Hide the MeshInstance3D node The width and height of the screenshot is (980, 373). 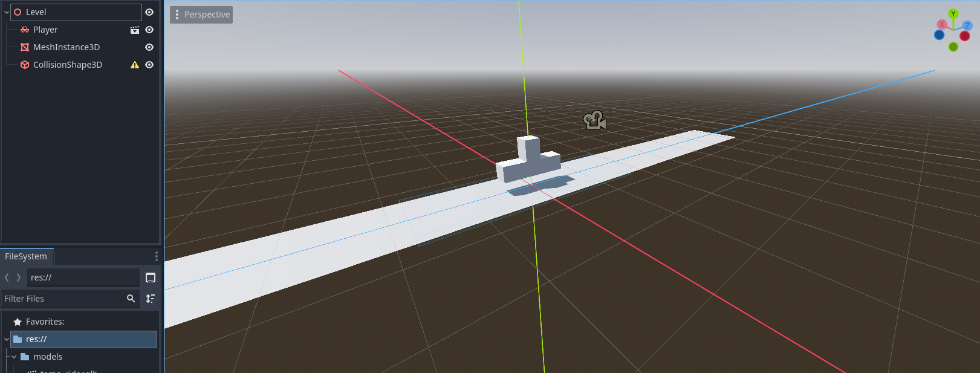click(149, 47)
